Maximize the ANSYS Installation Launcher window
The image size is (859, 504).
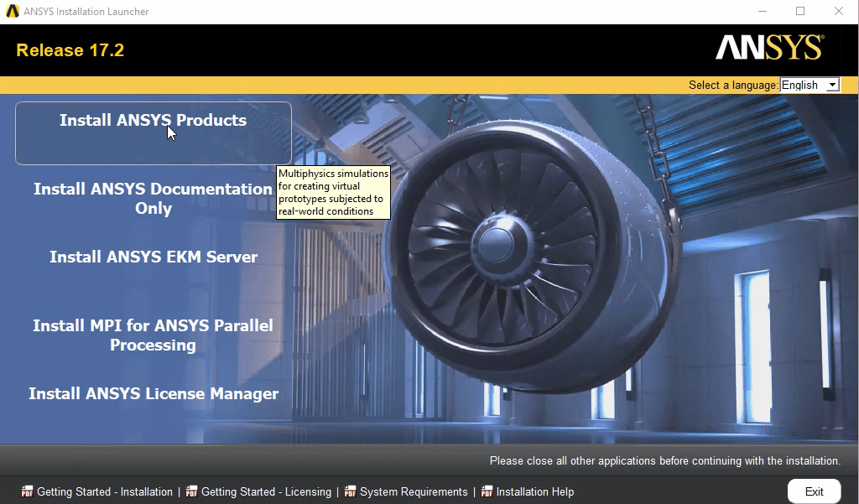pyautogui.click(x=800, y=11)
